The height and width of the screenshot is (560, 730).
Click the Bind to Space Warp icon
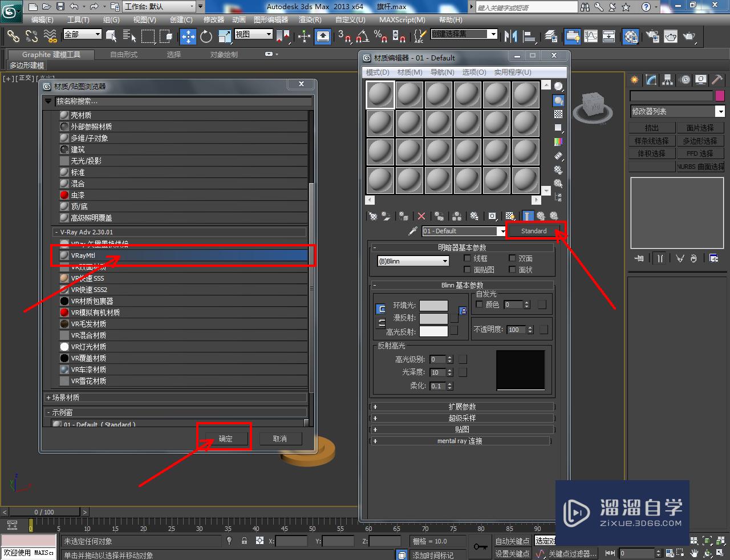51,36
